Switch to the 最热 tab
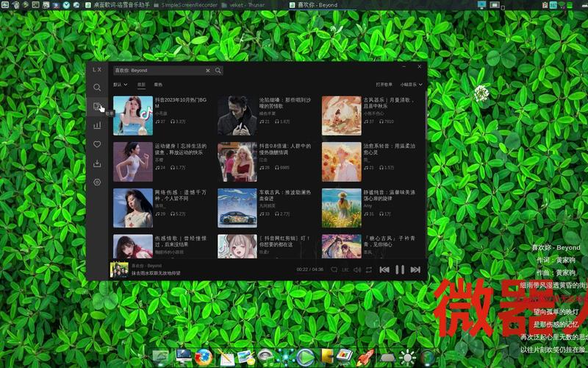This screenshot has width=588, height=368. point(158,85)
